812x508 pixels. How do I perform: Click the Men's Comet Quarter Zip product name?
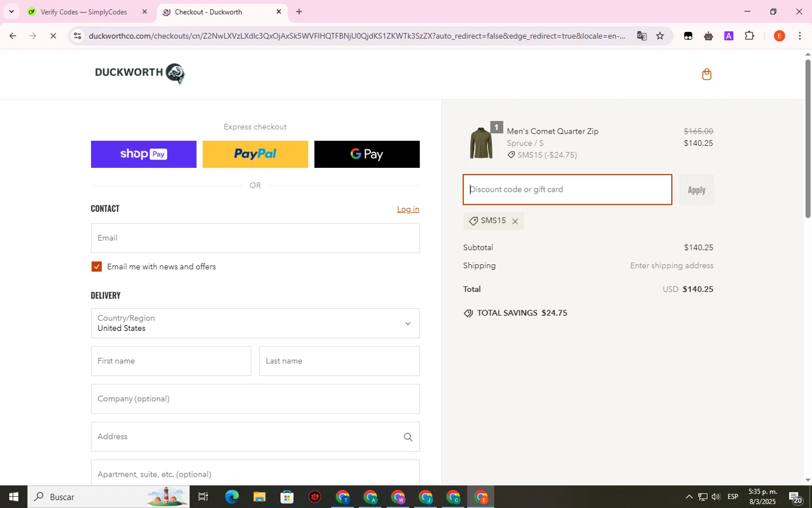pos(552,132)
